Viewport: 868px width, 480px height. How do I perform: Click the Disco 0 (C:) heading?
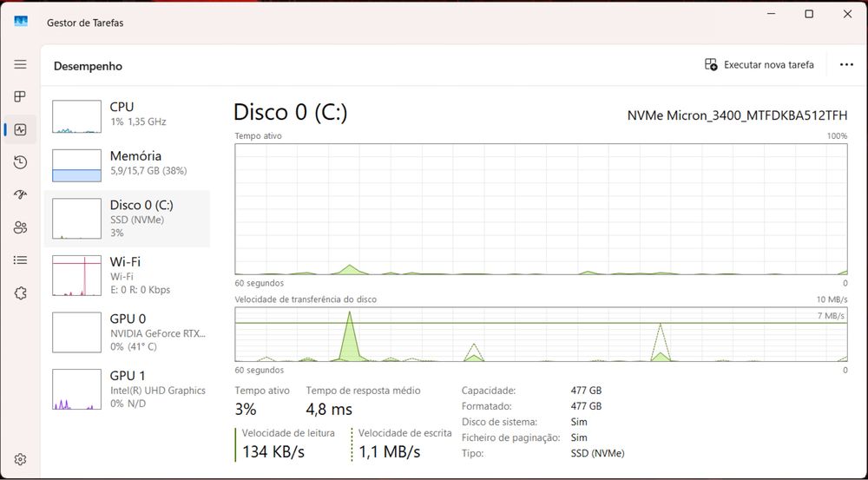[x=291, y=112]
